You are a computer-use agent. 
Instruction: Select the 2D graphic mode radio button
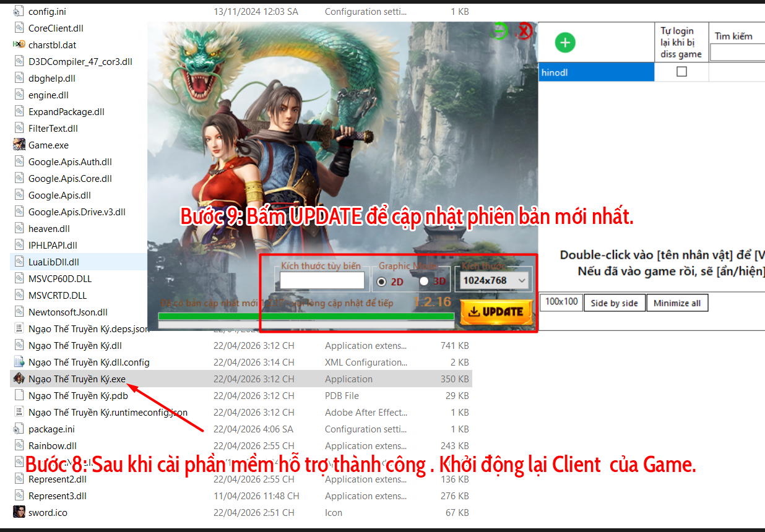[x=381, y=281]
